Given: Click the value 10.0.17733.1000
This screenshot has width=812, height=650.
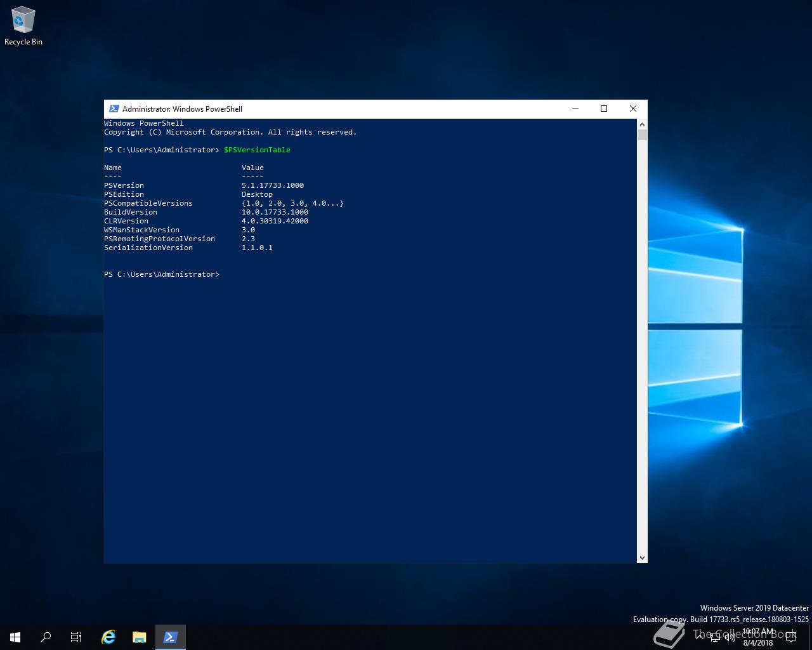Looking at the screenshot, I should 275,212.
